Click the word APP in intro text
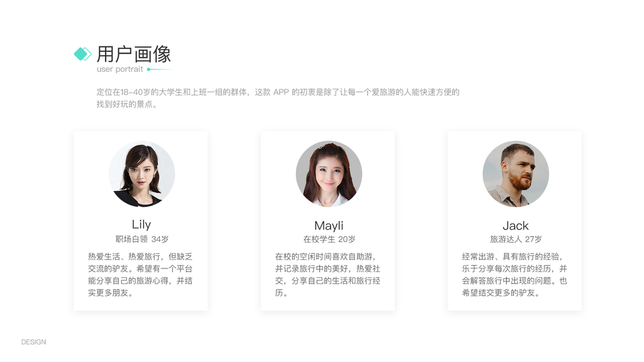 (x=281, y=92)
